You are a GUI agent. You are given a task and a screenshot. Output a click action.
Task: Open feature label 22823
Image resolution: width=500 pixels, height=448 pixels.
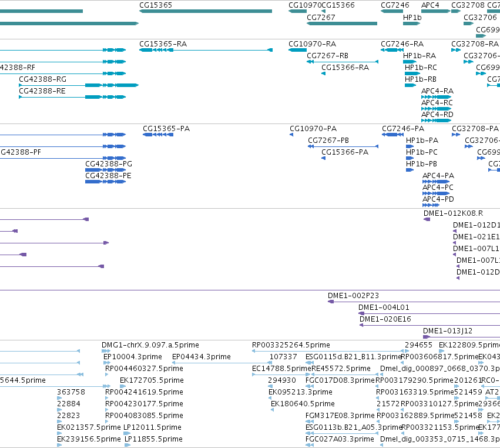pyautogui.click(x=69, y=416)
